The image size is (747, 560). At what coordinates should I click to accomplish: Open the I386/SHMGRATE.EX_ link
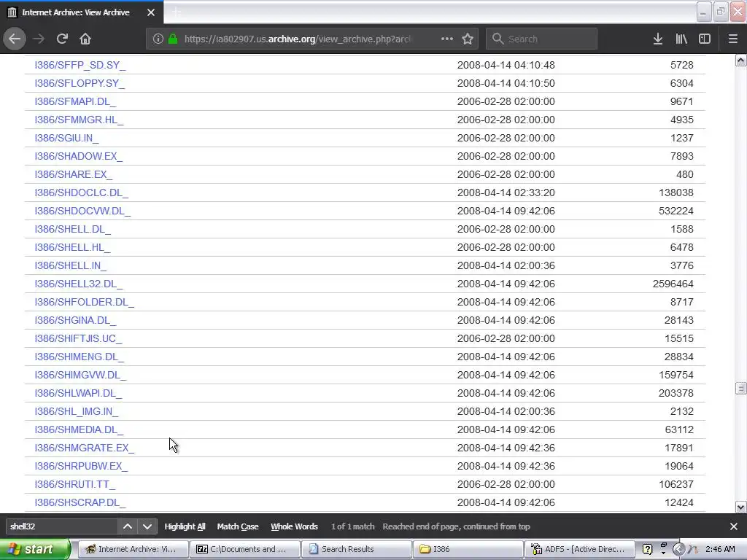[x=85, y=448]
